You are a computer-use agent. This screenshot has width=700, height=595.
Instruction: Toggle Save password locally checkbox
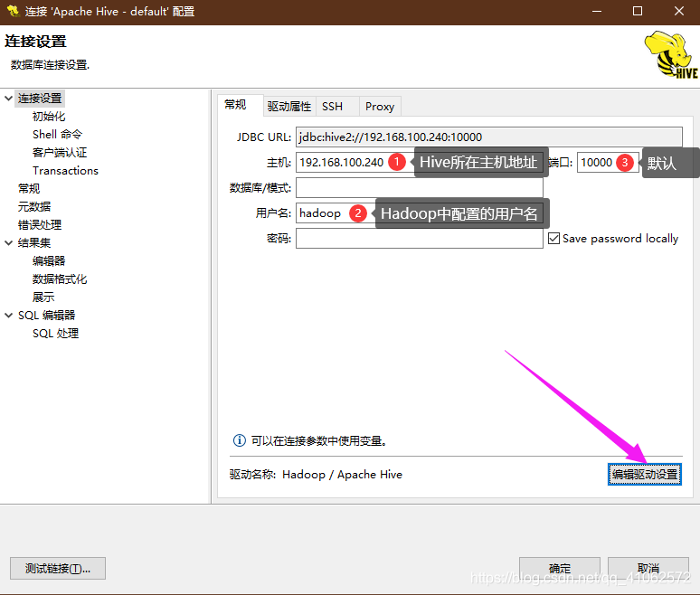tap(553, 239)
